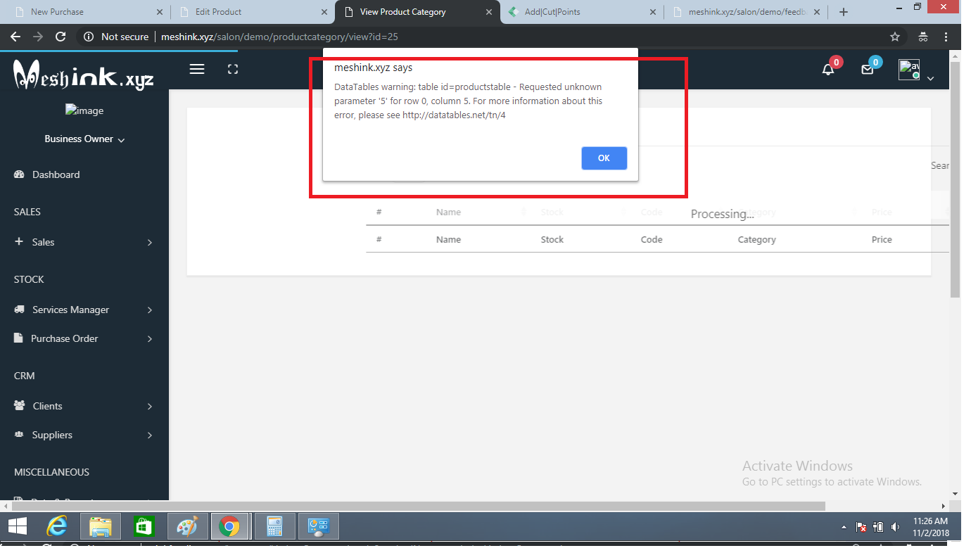This screenshot has height=560, width=971.
Task: Open Windows Store from taskbar
Action: 144,526
